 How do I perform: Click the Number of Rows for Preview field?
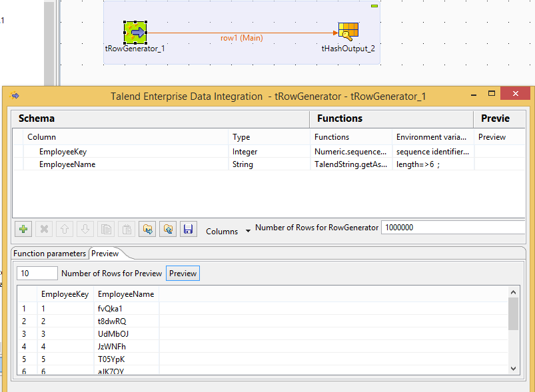point(37,274)
